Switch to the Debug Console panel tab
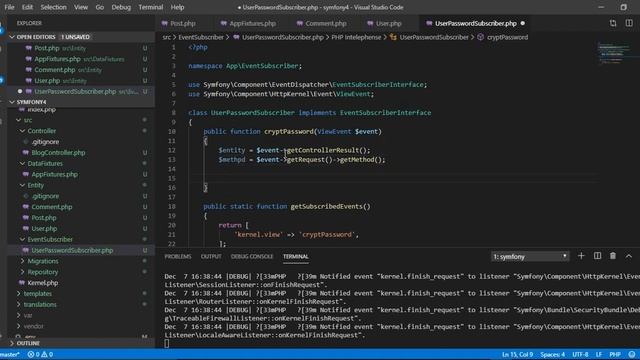This screenshot has width=640, height=360. tap(252, 256)
